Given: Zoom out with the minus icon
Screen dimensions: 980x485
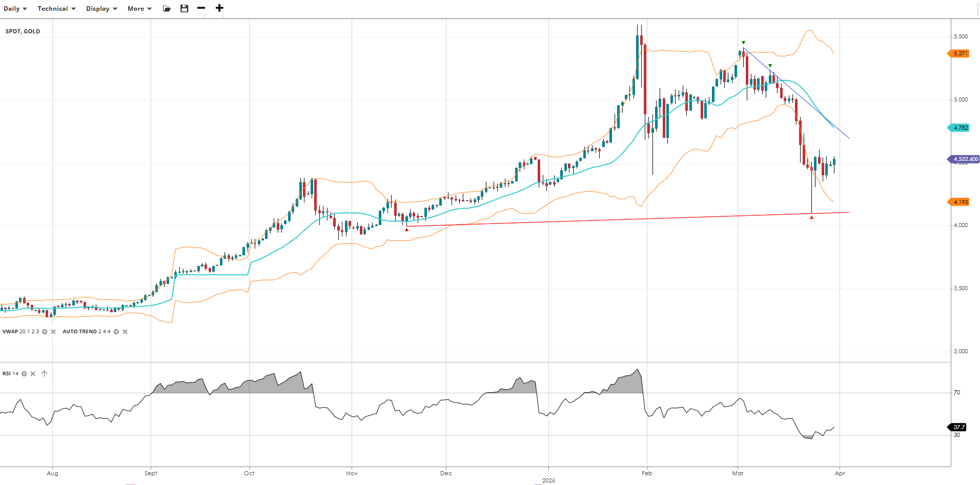Looking at the screenshot, I should pyautogui.click(x=201, y=8).
